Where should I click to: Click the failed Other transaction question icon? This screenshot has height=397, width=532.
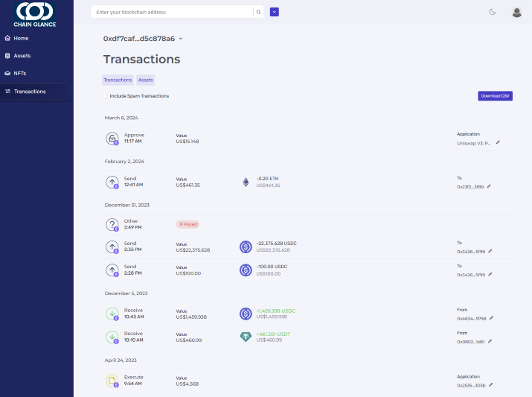(x=112, y=224)
